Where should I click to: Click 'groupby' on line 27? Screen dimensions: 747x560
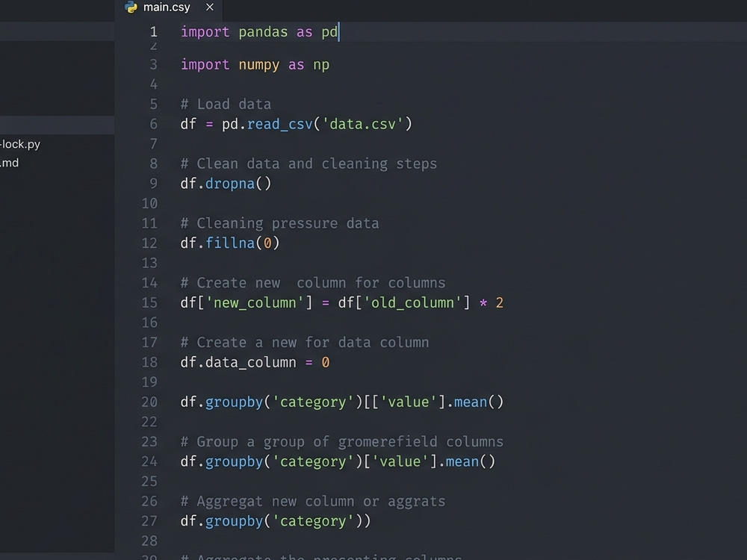(x=234, y=521)
